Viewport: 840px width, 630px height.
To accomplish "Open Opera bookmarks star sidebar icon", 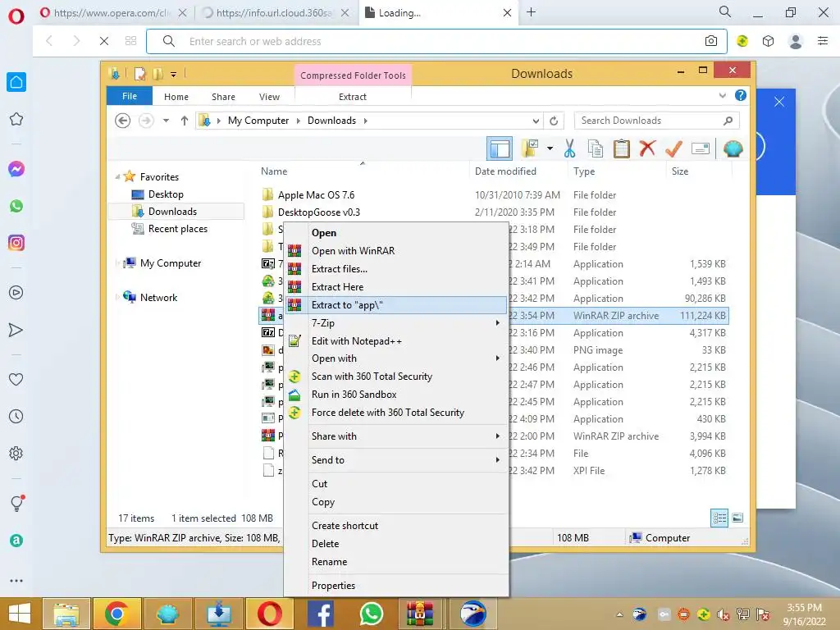I will click(x=16, y=119).
